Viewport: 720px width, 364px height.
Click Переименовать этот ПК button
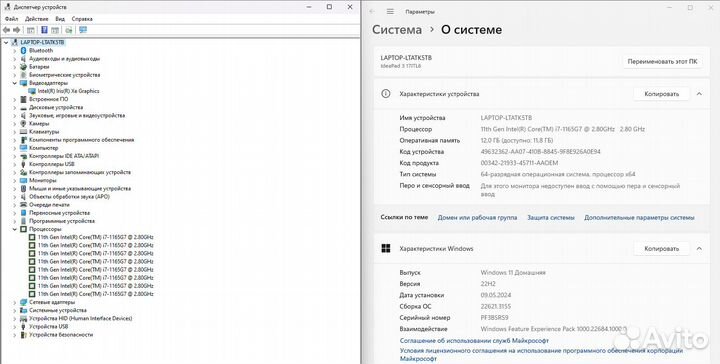point(662,62)
